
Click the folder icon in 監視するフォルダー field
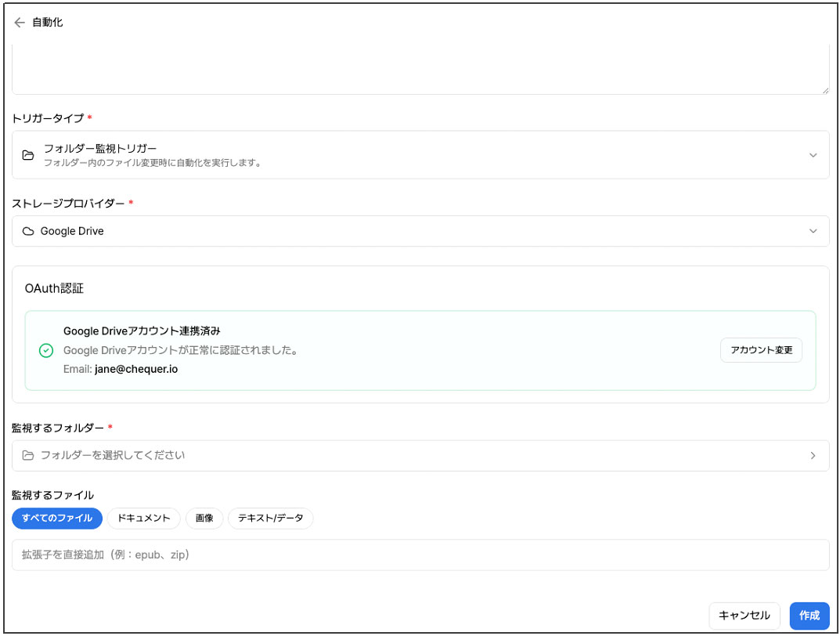(x=27, y=456)
